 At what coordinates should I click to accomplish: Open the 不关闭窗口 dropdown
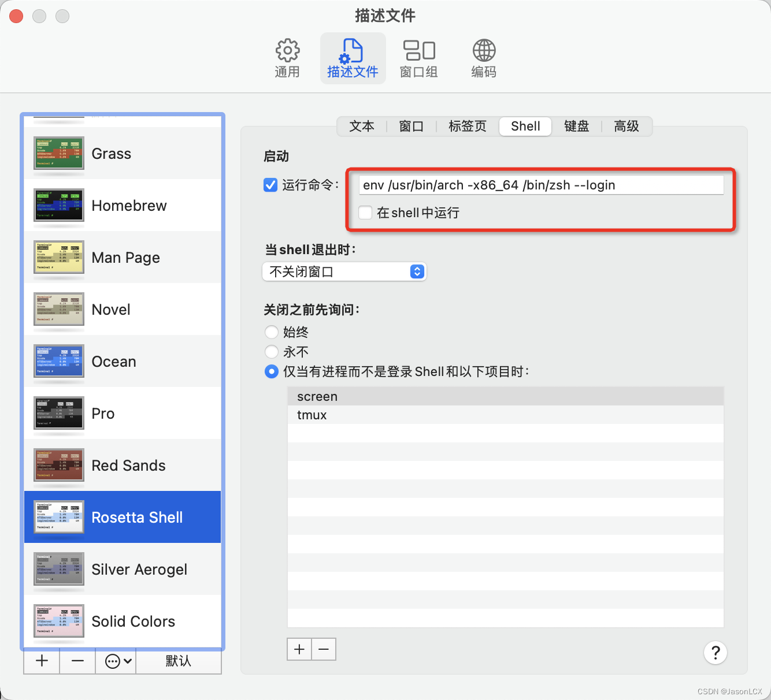344,271
